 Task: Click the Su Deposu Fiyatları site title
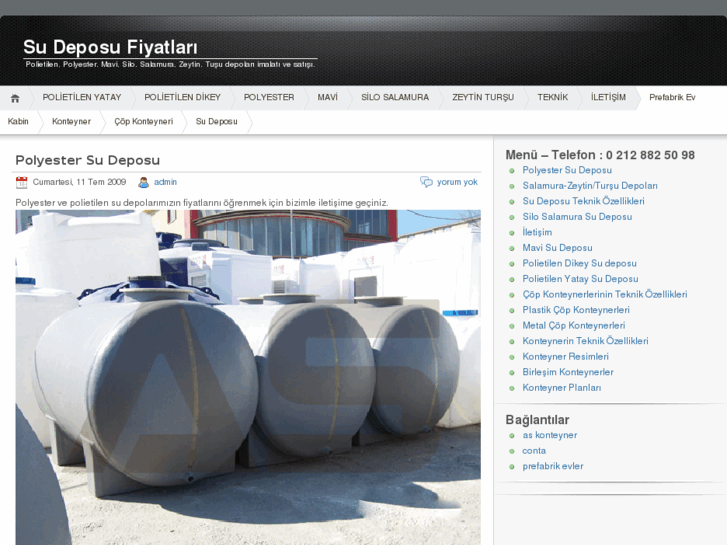pos(110,47)
